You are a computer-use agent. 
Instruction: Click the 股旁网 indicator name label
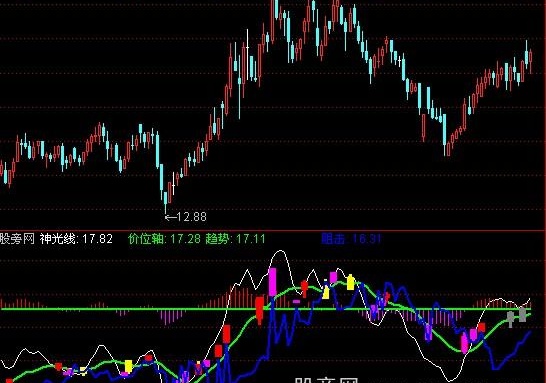17,239
